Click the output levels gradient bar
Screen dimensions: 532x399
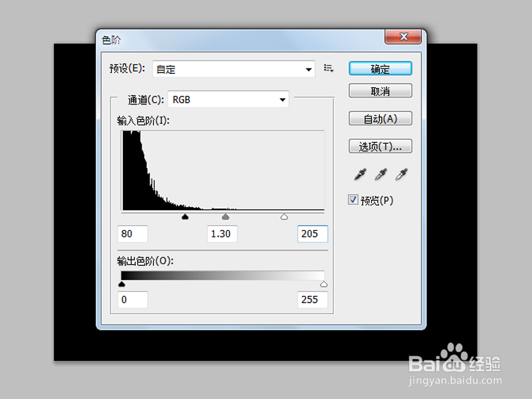pos(223,275)
